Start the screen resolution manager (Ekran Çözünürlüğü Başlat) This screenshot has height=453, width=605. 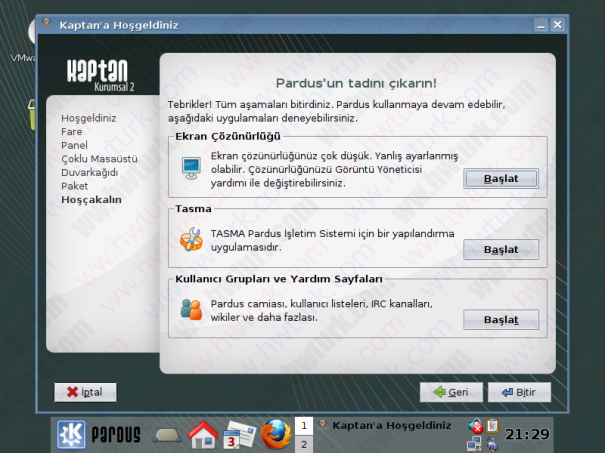tap(501, 179)
